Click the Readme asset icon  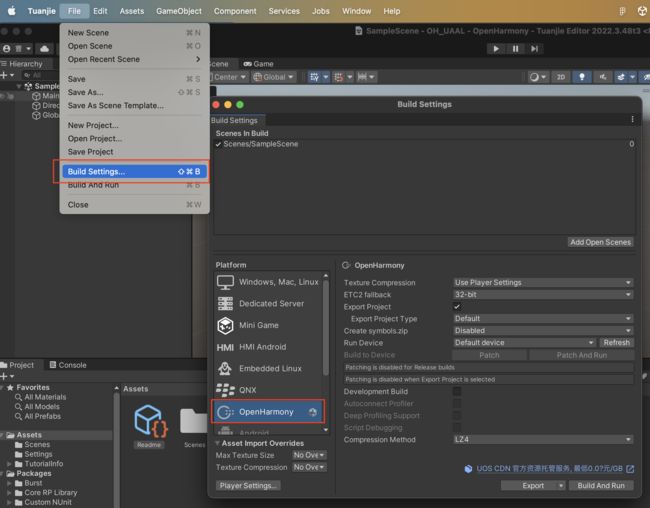[x=150, y=422]
